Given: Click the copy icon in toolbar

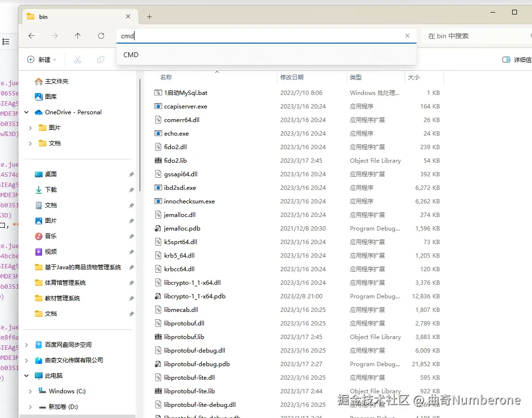Looking at the screenshot, I should 100,60.
